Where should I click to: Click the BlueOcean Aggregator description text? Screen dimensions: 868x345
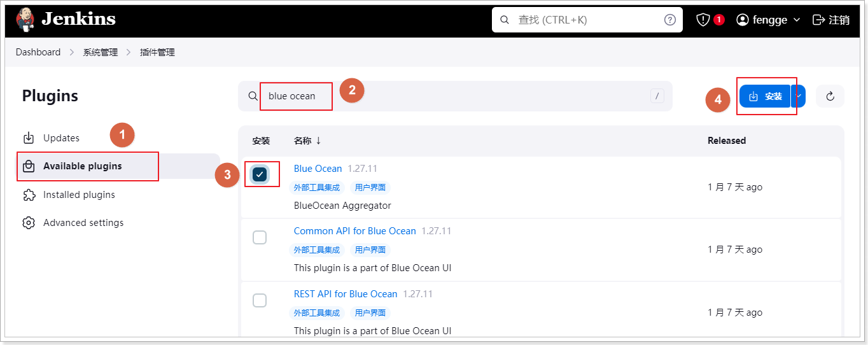coord(342,206)
